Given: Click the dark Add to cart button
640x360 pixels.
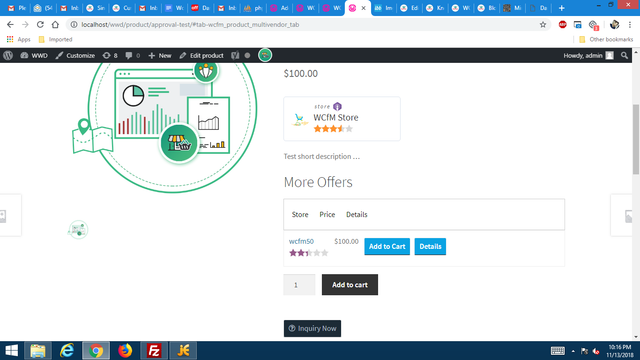Looking at the screenshot, I should pyautogui.click(x=350, y=285).
